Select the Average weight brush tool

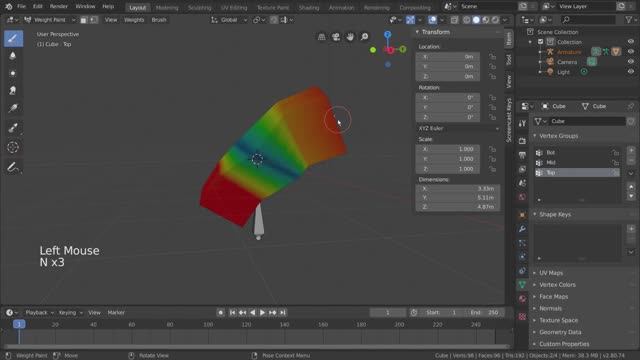coord(13,73)
